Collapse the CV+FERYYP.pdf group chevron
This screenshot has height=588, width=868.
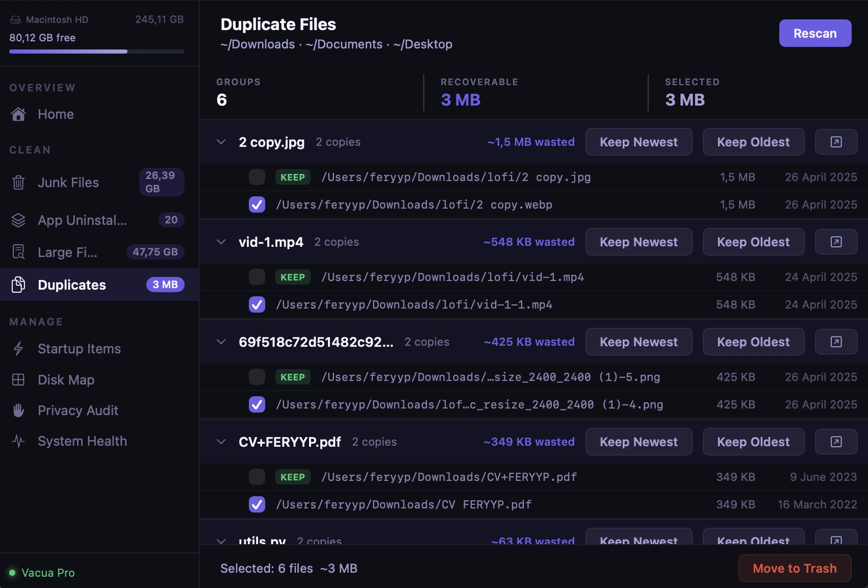point(221,442)
